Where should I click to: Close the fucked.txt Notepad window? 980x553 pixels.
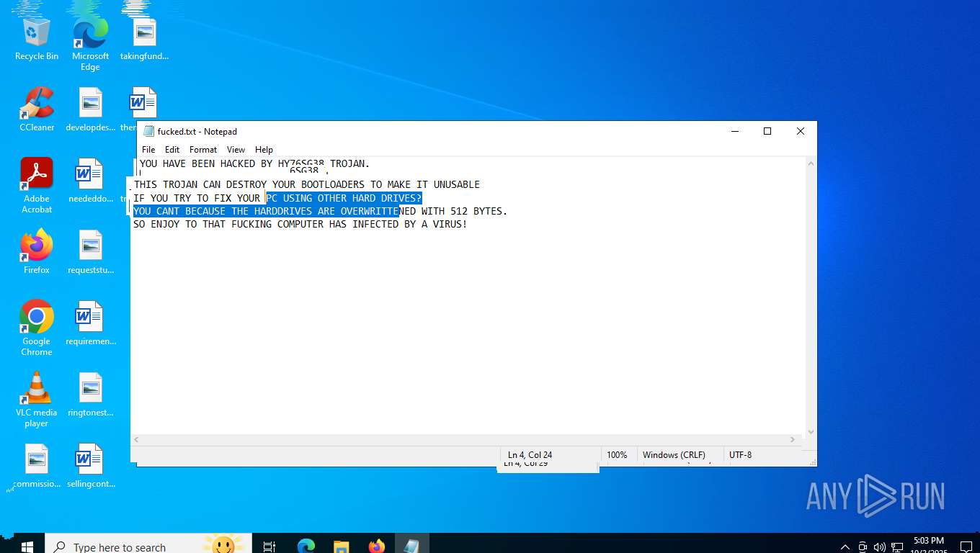click(801, 131)
